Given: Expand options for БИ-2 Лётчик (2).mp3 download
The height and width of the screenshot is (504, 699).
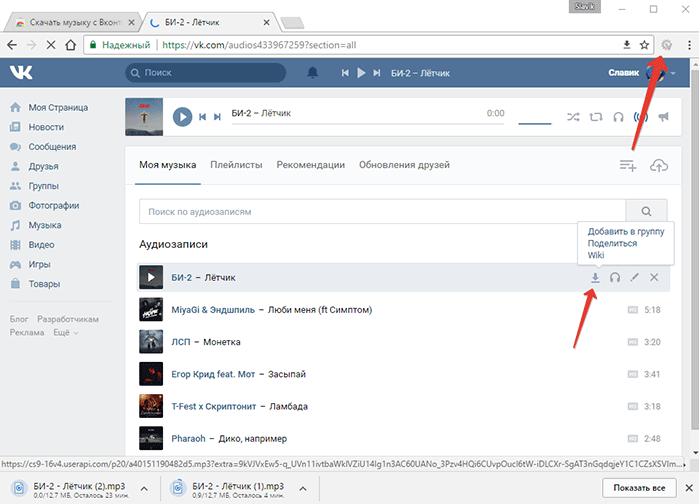Looking at the screenshot, I should [144, 488].
